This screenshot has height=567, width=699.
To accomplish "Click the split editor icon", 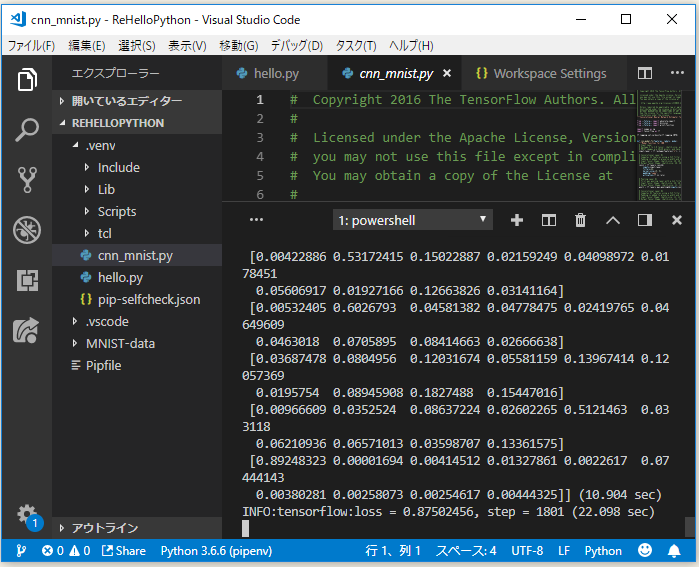I will coord(645,73).
